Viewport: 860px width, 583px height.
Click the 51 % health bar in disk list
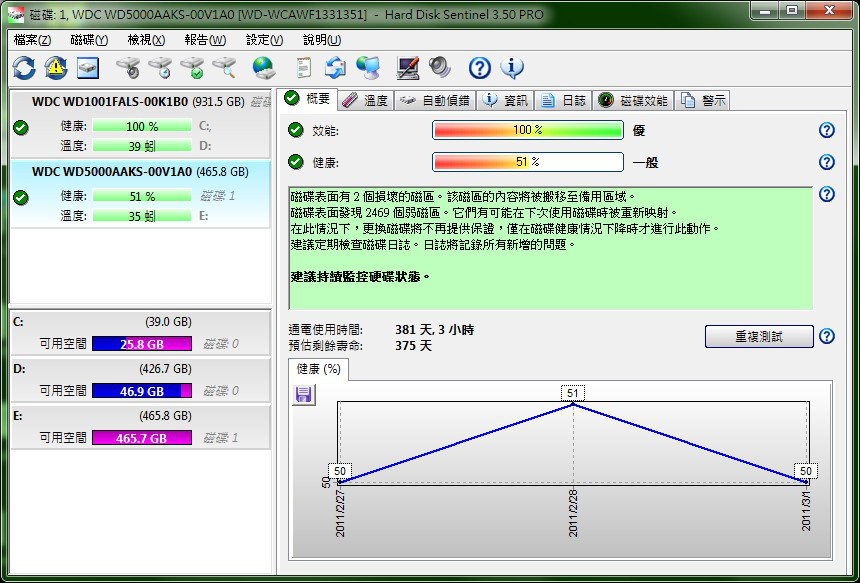click(142, 196)
